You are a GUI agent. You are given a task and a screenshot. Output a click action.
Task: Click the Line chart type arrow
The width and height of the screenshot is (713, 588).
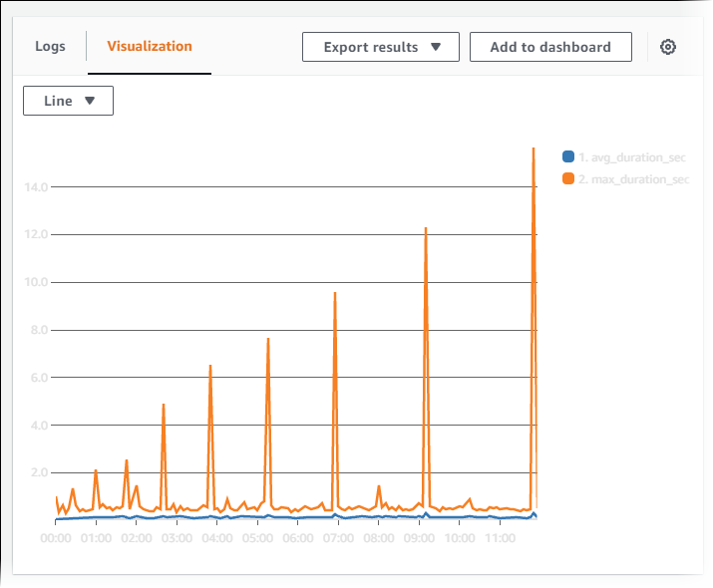coord(90,101)
